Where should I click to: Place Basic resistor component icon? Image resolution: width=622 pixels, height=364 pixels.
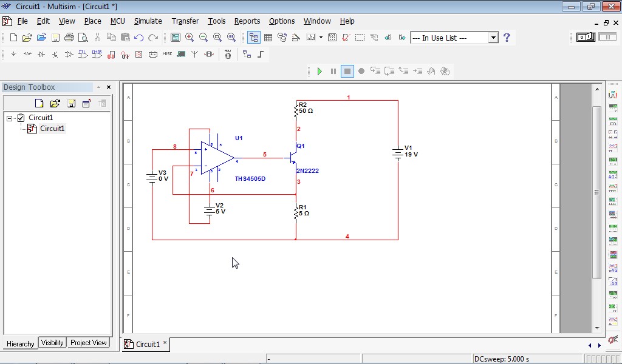(x=27, y=54)
